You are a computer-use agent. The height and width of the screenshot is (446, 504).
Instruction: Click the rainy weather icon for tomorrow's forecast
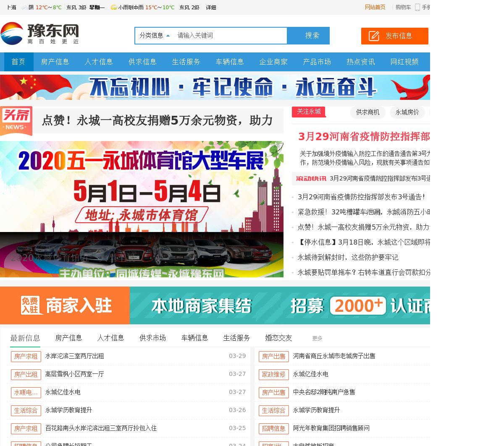coord(113,8)
